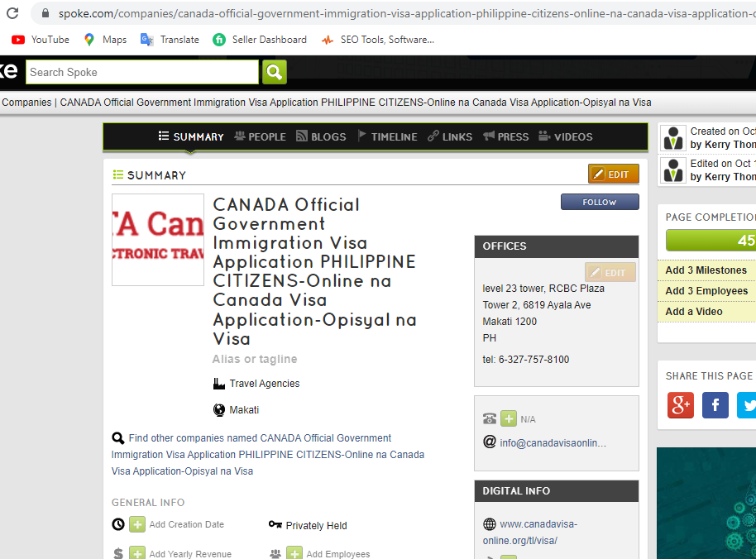Find other companies with this name
The height and width of the screenshot is (559, 756).
coord(268,455)
